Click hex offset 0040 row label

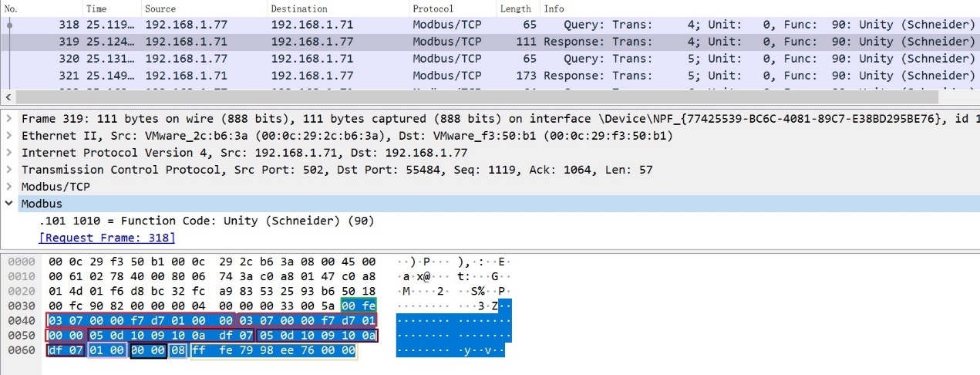coord(20,321)
